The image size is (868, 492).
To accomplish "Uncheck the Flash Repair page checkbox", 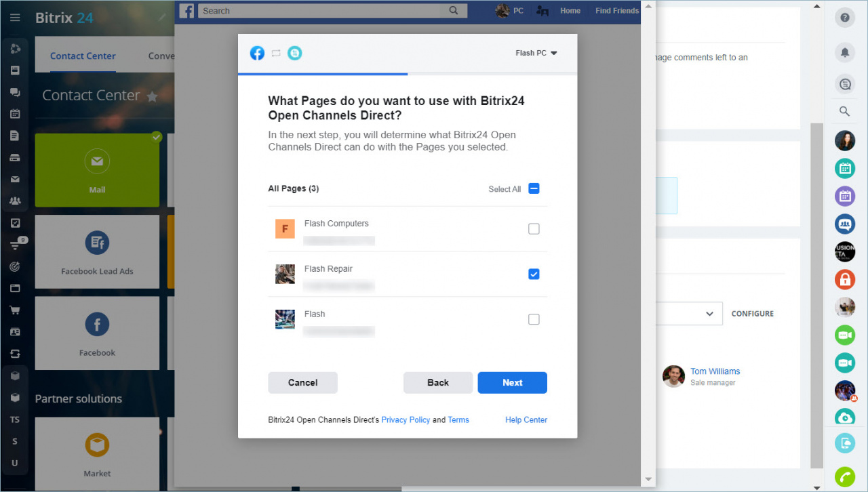I will (534, 274).
